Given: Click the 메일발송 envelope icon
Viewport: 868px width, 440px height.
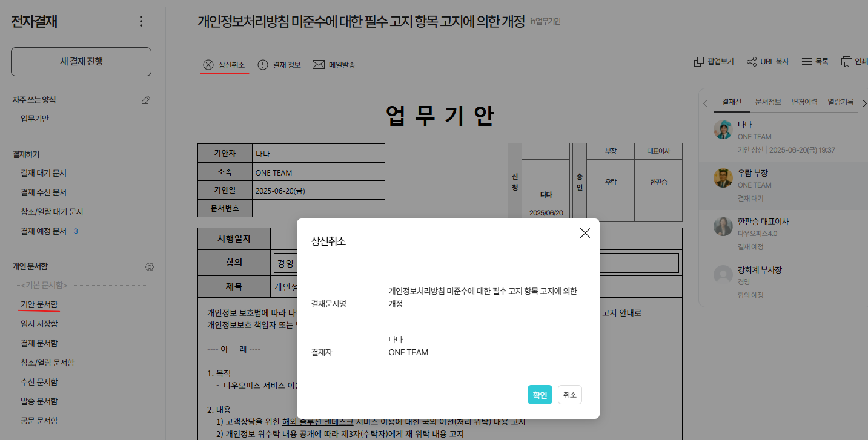Looking at the screenshot, I should [x=319, y=65].
